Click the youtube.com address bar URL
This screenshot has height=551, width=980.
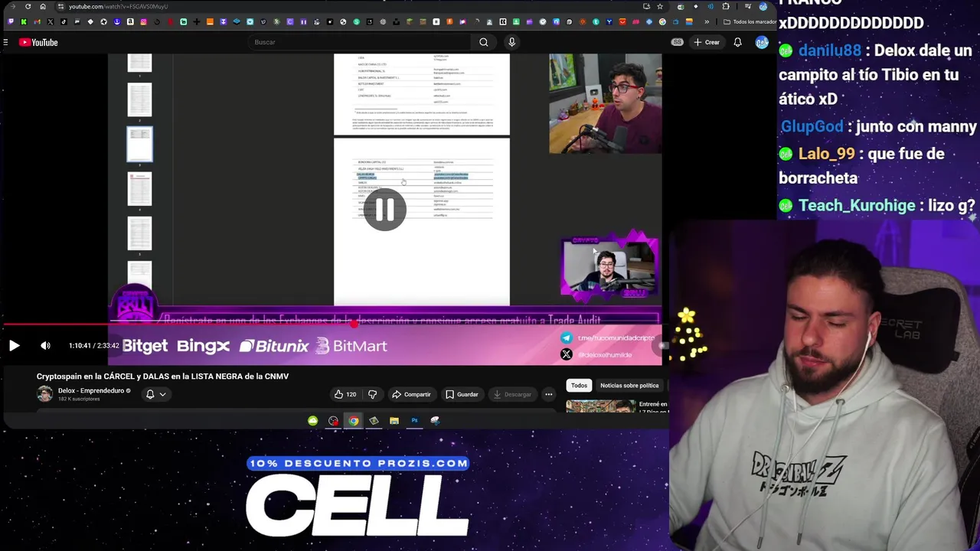click(118, 6)
